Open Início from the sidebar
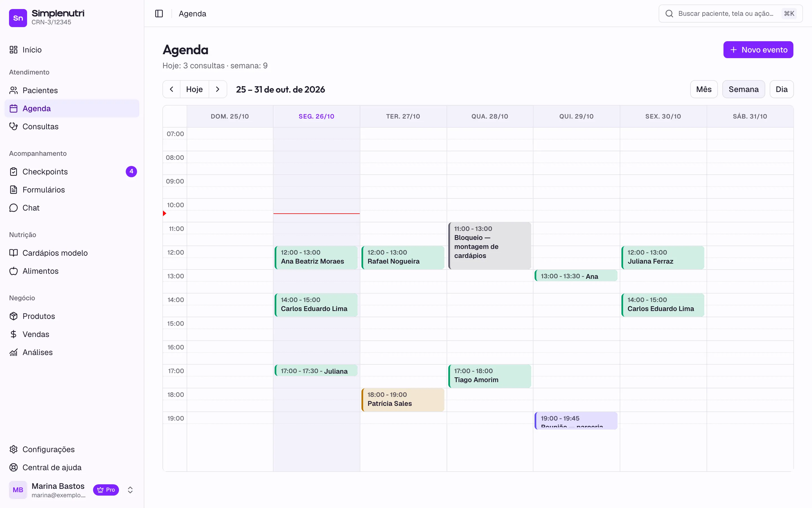The image size is (812, 508). (x=72, y=50)
